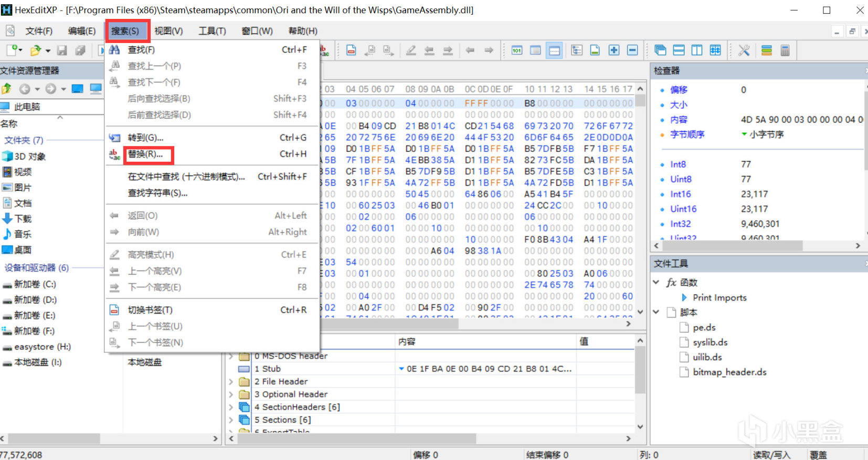Viewport: 868px width, 460px height.
Task: Open the 工具(T) menu
Action: [212, 31]
